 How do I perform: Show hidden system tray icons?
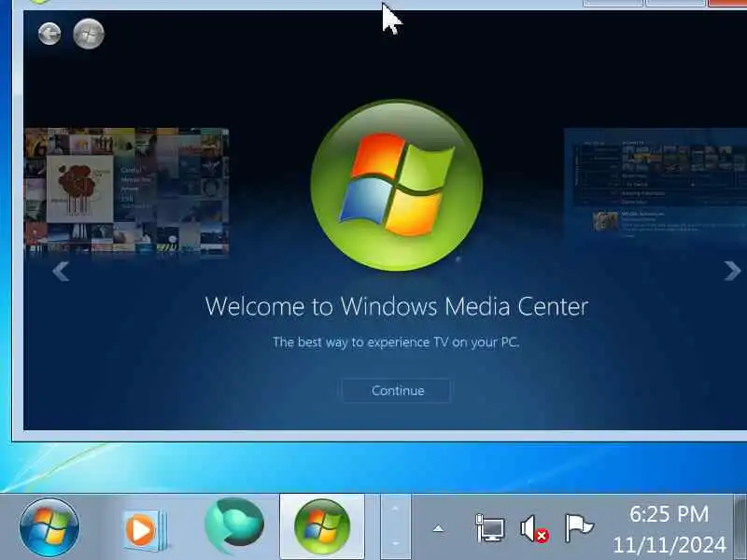pos(438,528)
